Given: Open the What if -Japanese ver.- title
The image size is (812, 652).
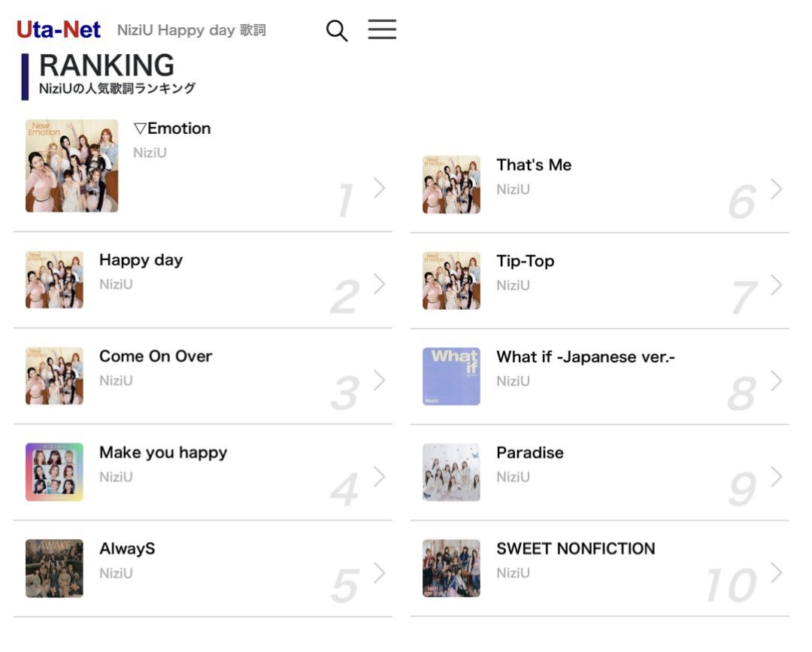Looking at the screenshot, I should tap(586, 356).
